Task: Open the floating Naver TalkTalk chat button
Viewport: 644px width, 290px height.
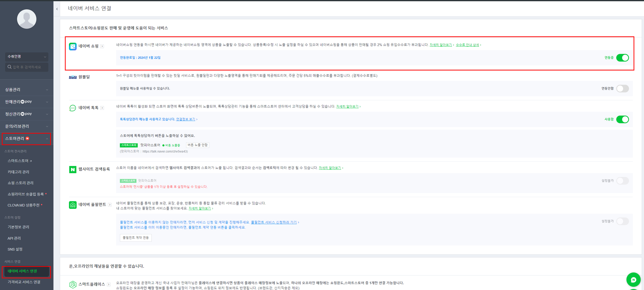Action: 633,279
